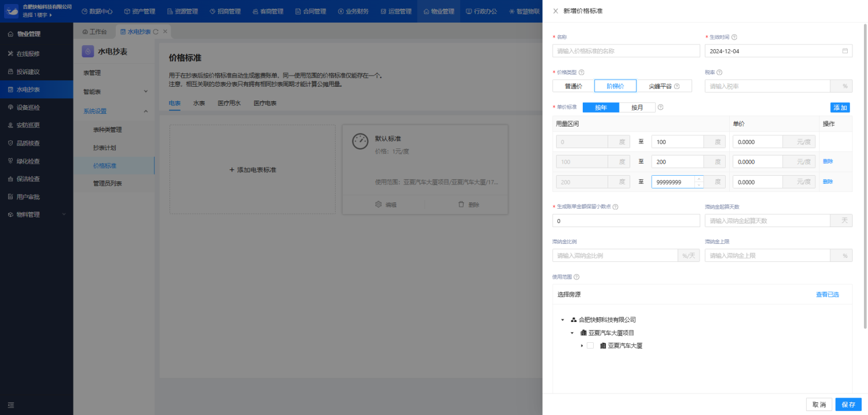Screen dimensions: 868x415
Task: Click the 保存 button
Action: 848,405
